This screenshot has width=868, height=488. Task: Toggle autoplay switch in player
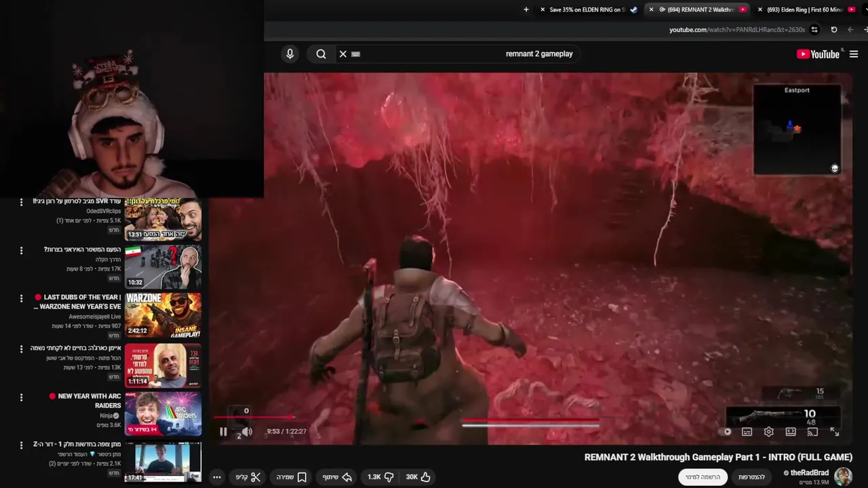(726, 432)
